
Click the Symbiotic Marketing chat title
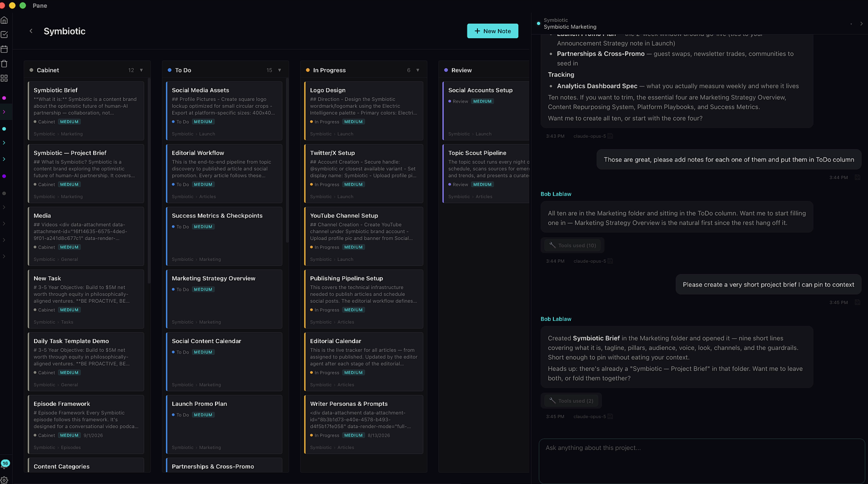(570, 27)
